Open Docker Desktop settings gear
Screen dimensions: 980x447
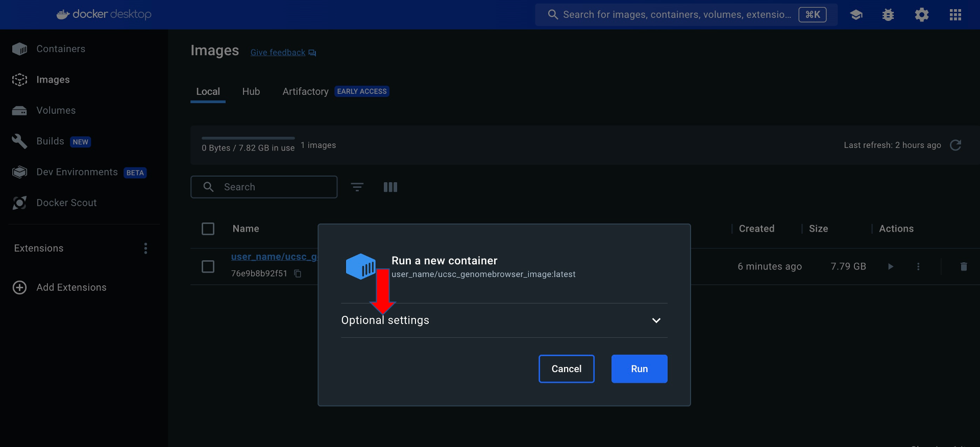click(x=921, y=15)
